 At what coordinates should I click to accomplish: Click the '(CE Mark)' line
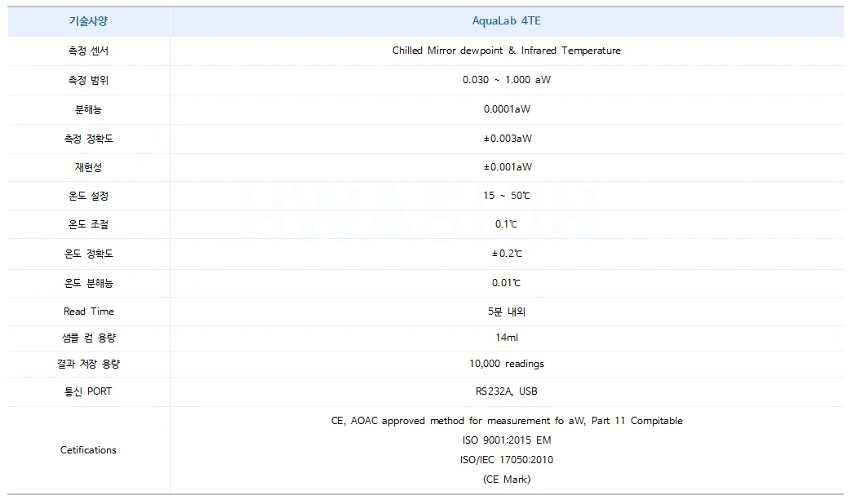click(507, 480)
